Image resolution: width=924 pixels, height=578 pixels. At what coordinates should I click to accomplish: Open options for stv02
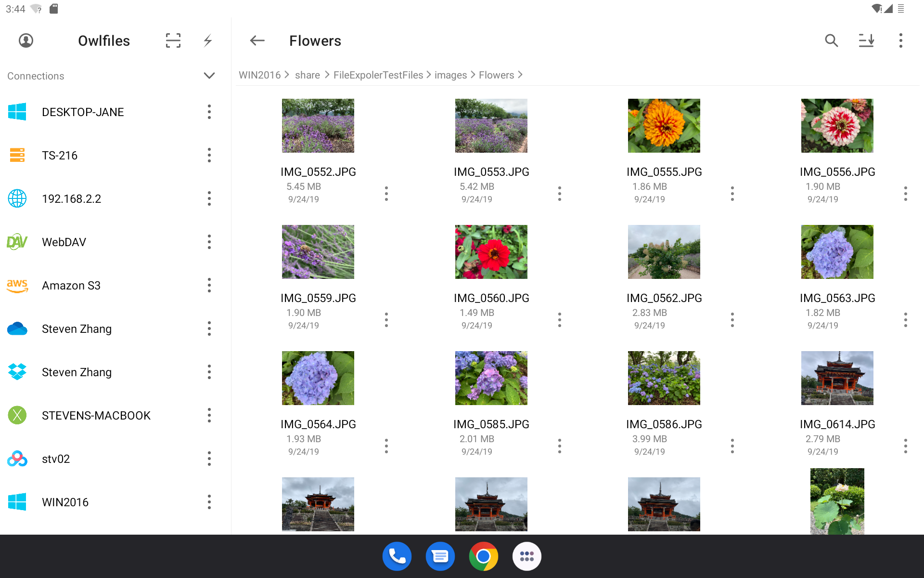(x=209, y=459)
